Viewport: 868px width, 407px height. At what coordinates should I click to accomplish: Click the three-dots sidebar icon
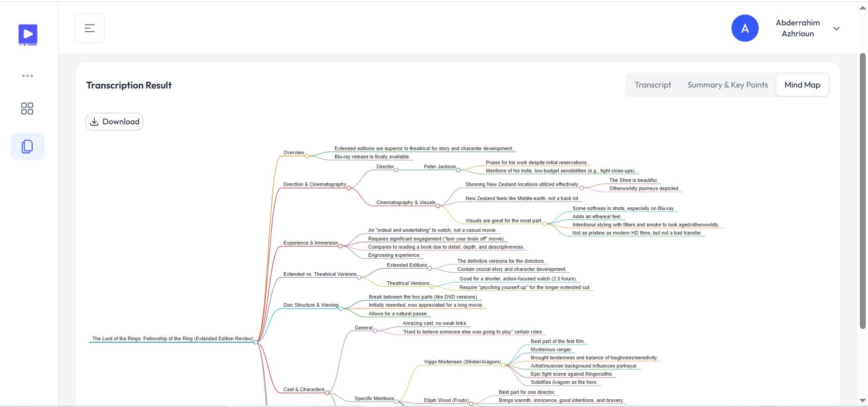point(28,76)
